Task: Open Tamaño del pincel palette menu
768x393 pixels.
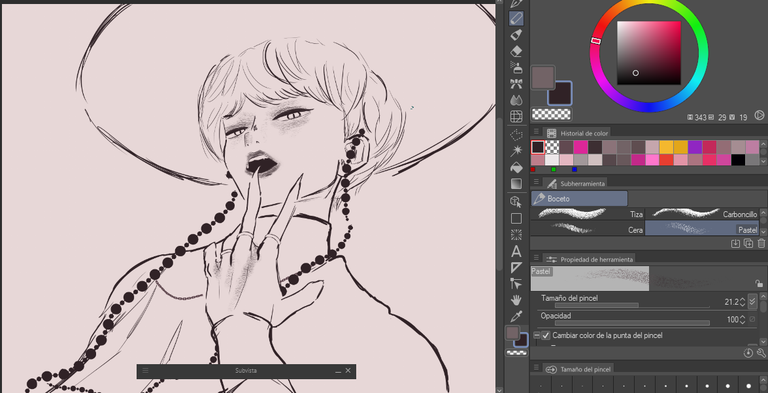Action: point(536,368)
